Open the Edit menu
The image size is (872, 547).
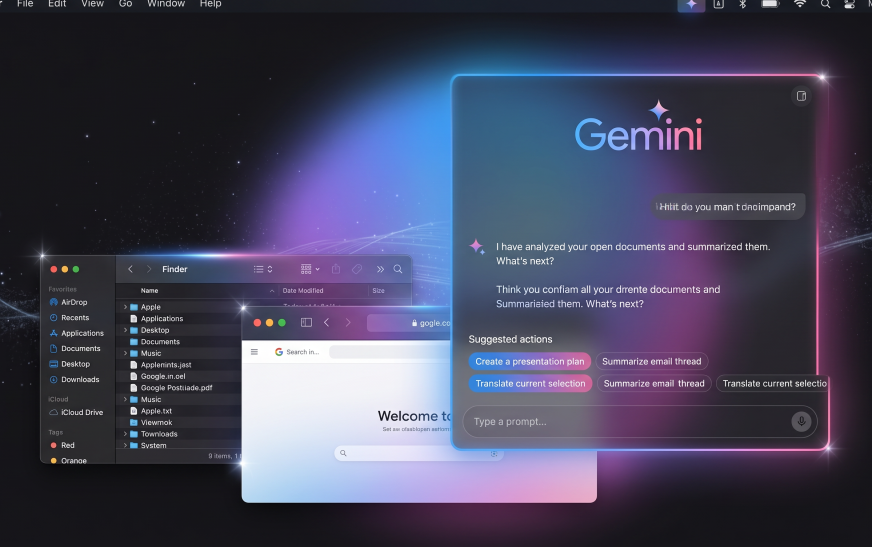pos(57,4)
